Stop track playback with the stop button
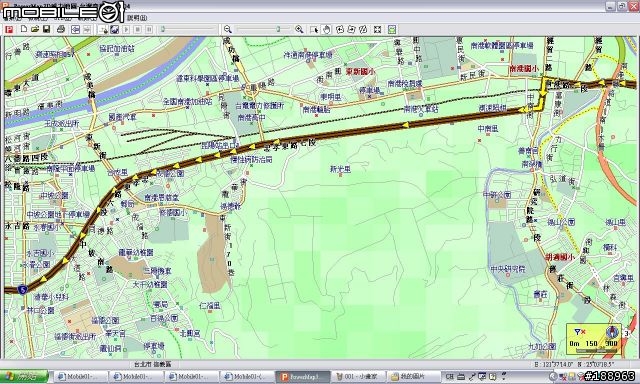Image resolution: width=640 pixels, height=384 pixels. (138, 29)
